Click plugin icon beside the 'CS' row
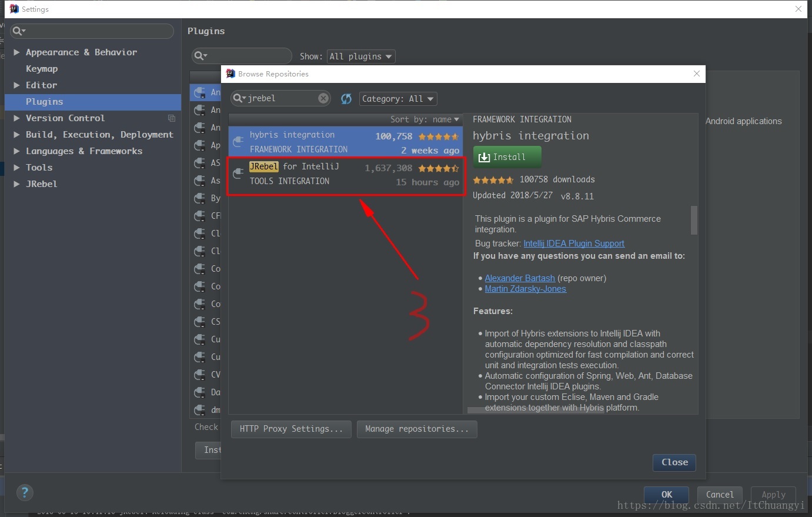Viewport: 812px width, 517px height. [200, 322]
